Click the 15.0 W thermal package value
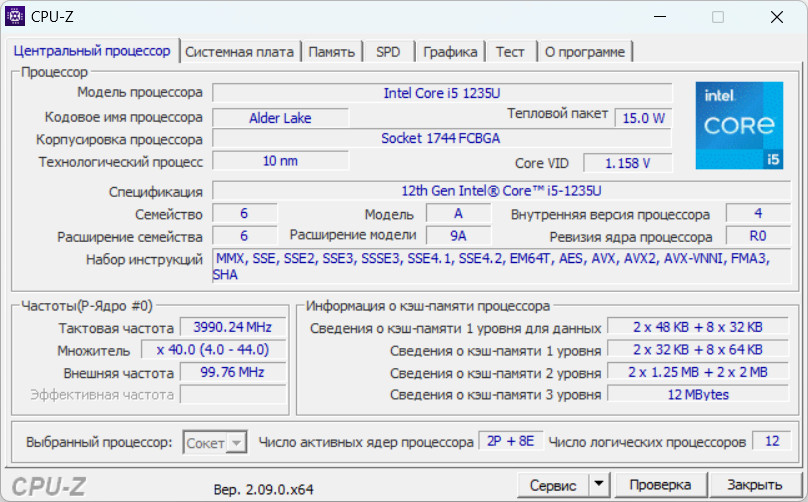This screenshot has width=808, height=502. (x=644, y=118)
